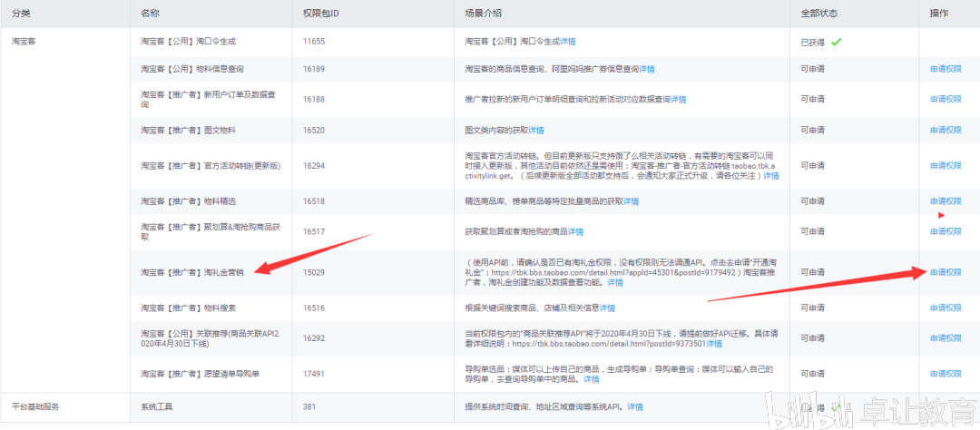Click the name 淘宝客【推广者】物料搜索

[x=188, y=308]
